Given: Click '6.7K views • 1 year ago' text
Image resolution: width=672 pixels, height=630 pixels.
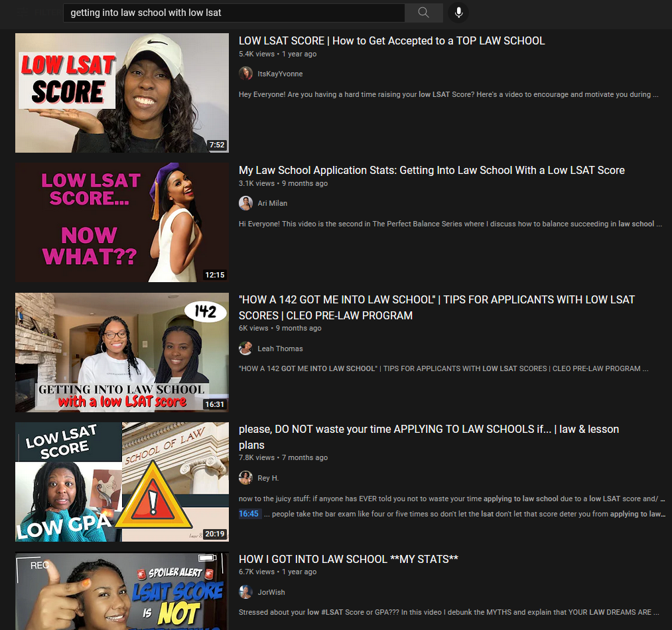Looking at the screenshot, I should [278, 572].
